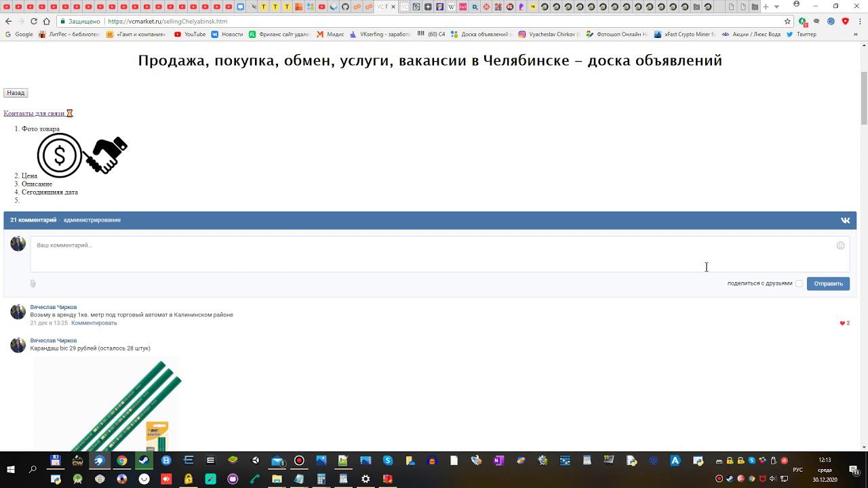This screenshot has height=488, width=868.
Task: Open Windows taskbar search
Action: pyautogui.click(x=33, y=469)
